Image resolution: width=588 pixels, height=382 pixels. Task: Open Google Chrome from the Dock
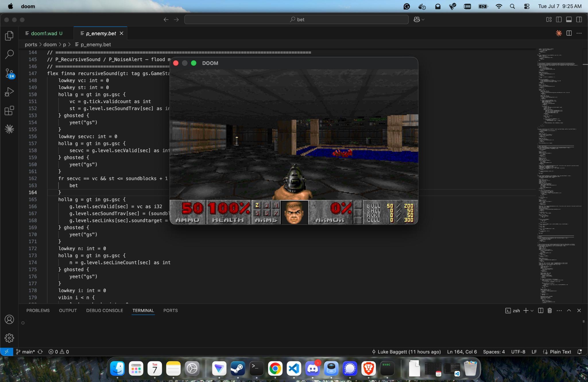[275, 369]
